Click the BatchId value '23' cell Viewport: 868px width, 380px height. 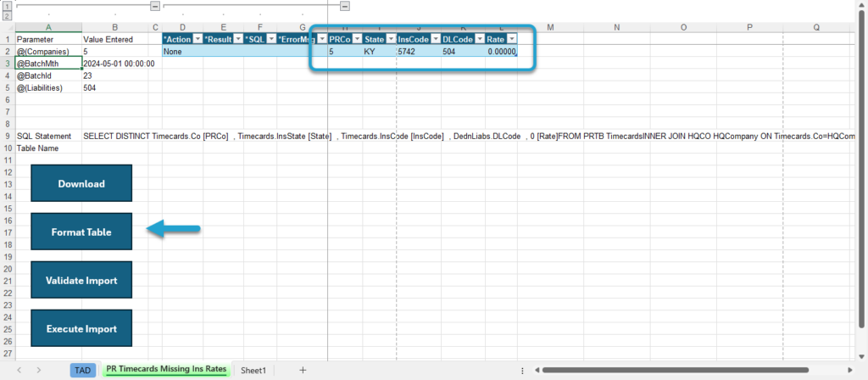tap(115, 75)
